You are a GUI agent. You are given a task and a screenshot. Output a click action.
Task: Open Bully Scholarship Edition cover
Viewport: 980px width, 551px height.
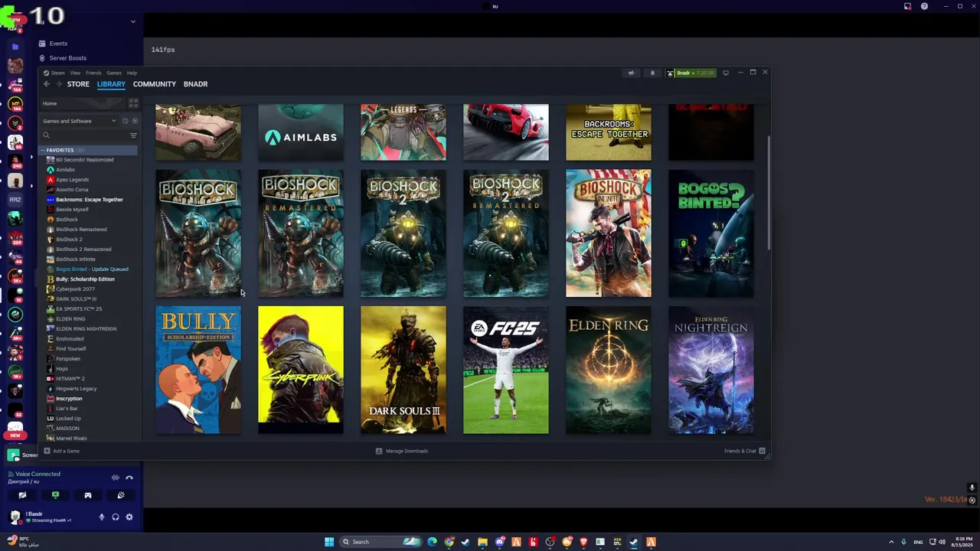[x=198, y=370]
